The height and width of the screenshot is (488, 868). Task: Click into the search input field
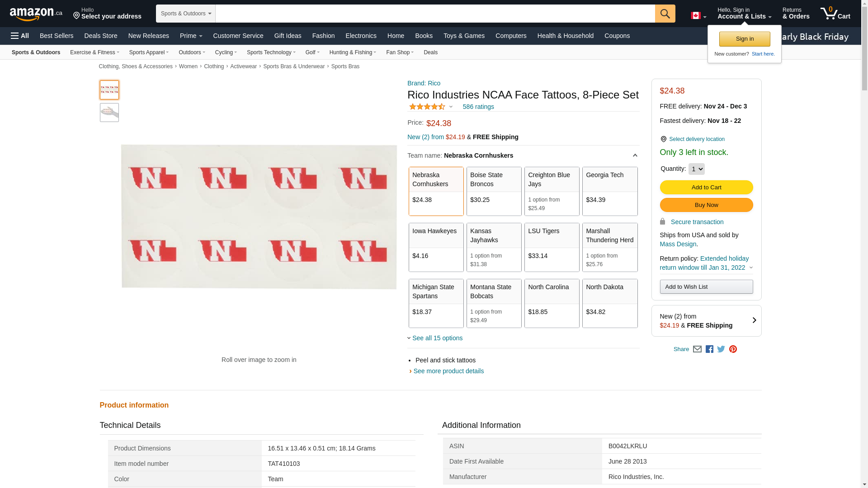pos(435,14)
